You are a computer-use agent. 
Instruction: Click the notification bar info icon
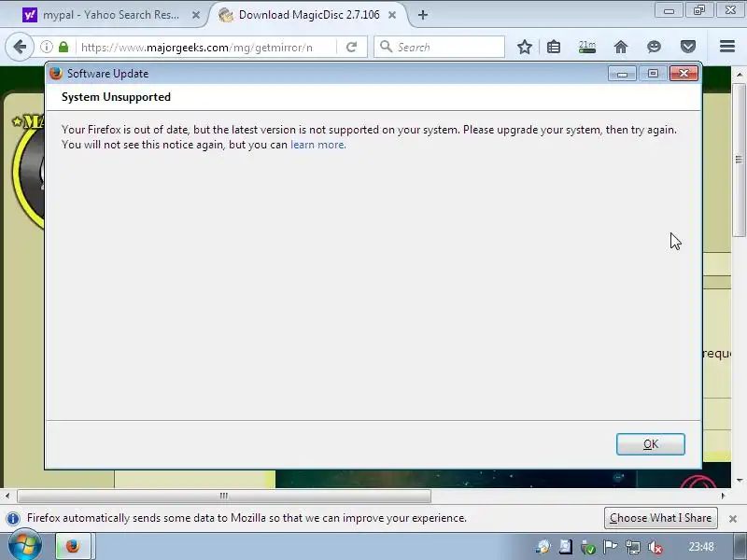pyautogui.click(x=13, y=518)
